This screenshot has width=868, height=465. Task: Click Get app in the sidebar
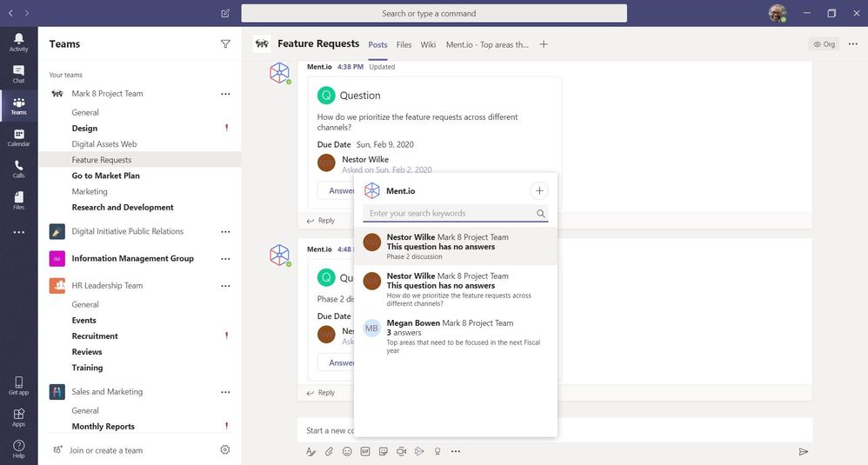coord(19,385)
